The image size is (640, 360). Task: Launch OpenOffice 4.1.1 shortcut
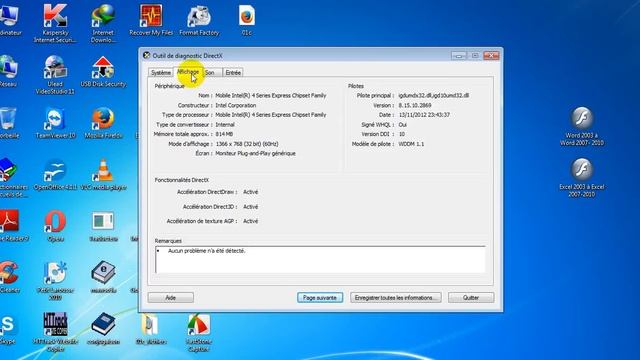[55, 175]
